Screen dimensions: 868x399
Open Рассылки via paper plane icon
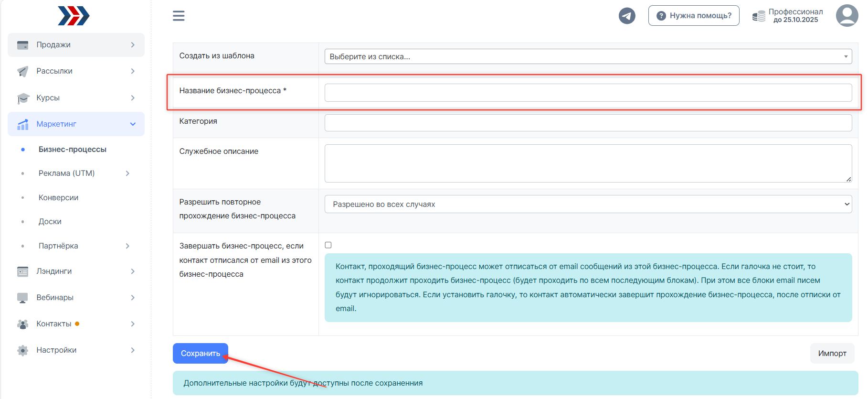point(22,71)
